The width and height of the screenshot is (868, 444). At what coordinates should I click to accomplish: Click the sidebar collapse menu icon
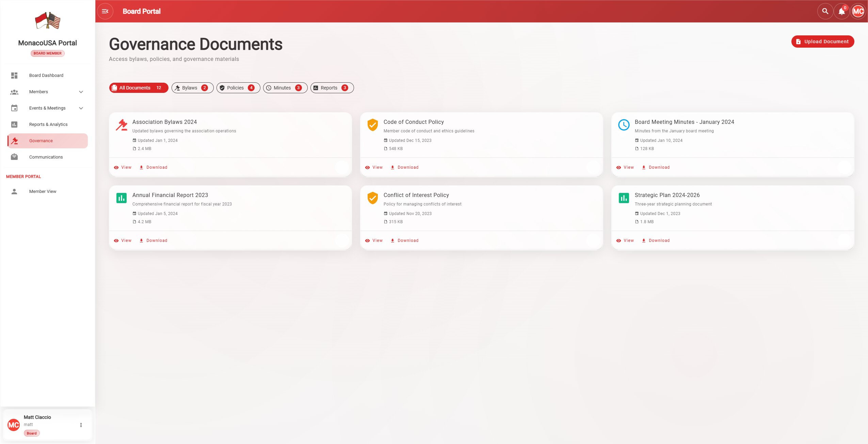(x=105, y=11)
